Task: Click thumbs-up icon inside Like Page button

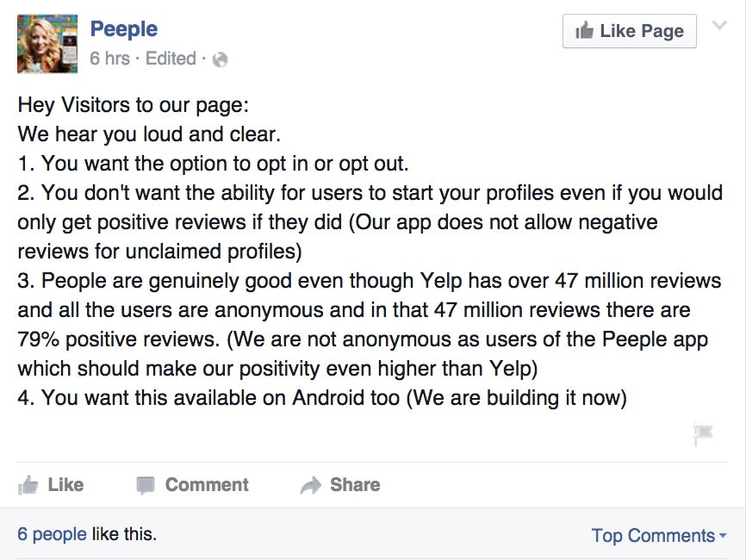Action: point(584,31)
